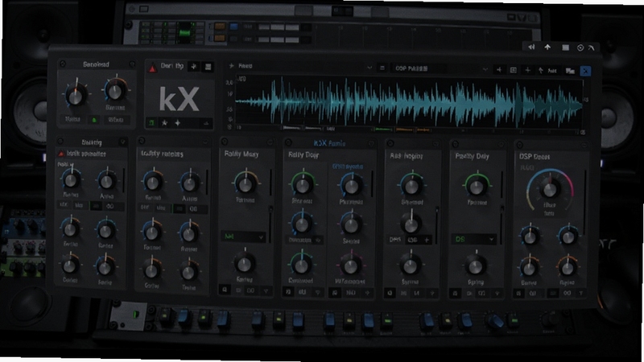Click the first square icon at the DSP Boost panel bottom
644x362 pixels.
click(x=518, y=294)
